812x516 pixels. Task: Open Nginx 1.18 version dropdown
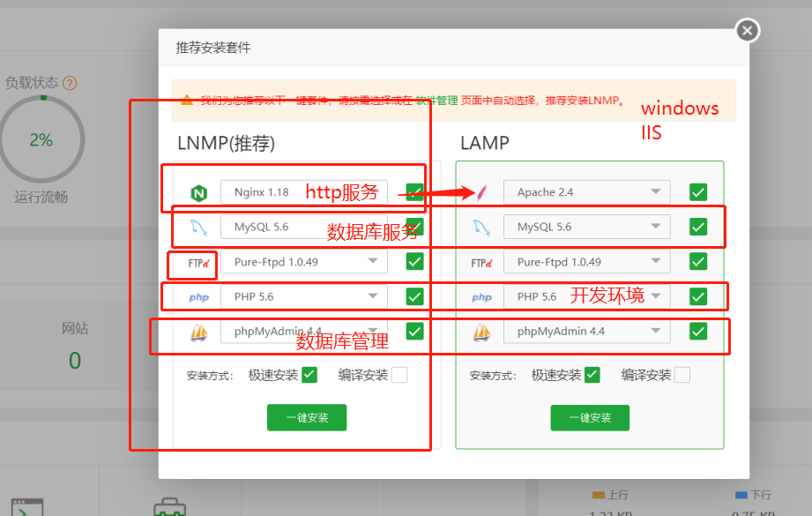pyautogui.click(x=304, y=192)
